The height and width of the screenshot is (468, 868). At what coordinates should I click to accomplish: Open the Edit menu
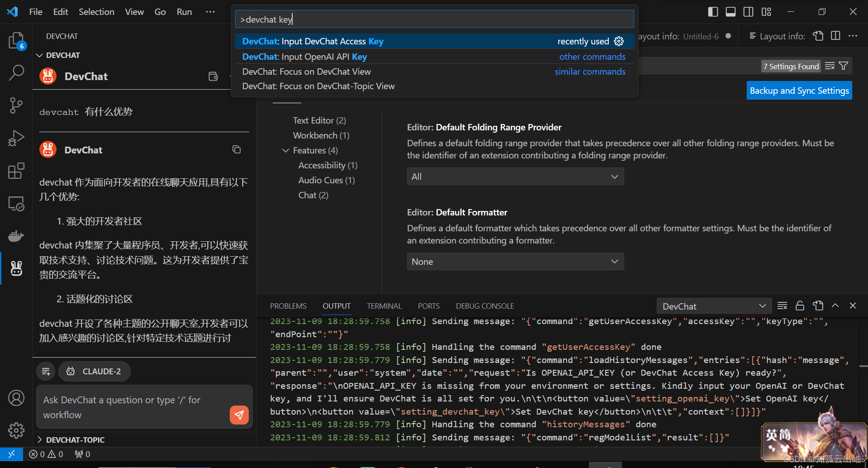61,12
